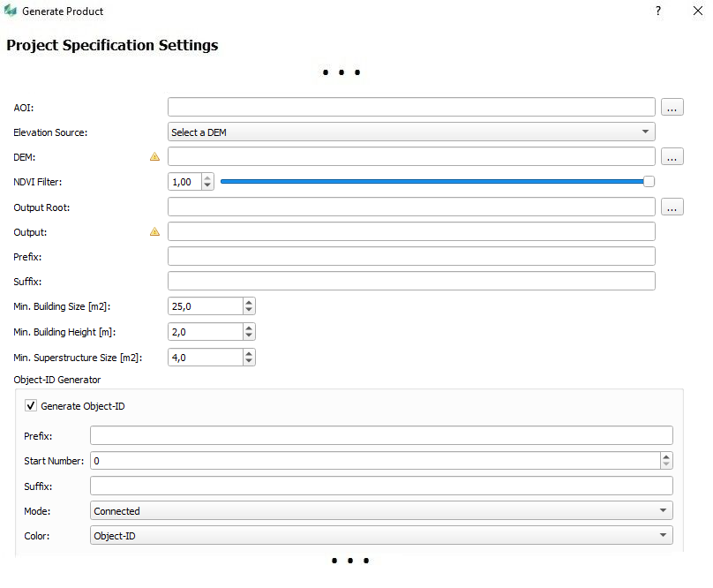Browse for the Output Root folder
Image resolution: width=713 pixels, height=588 pixels.
coord(672,207)
